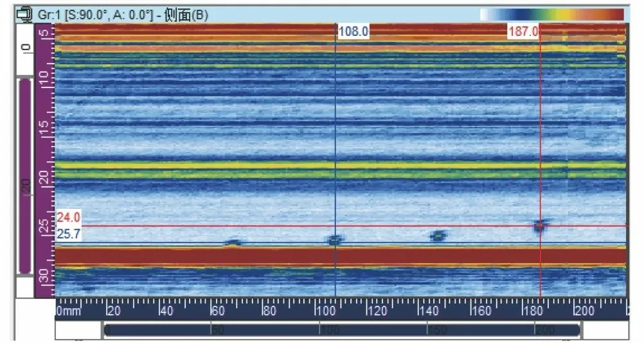
Task: Click the color palette bar
Action: (551, 15)
